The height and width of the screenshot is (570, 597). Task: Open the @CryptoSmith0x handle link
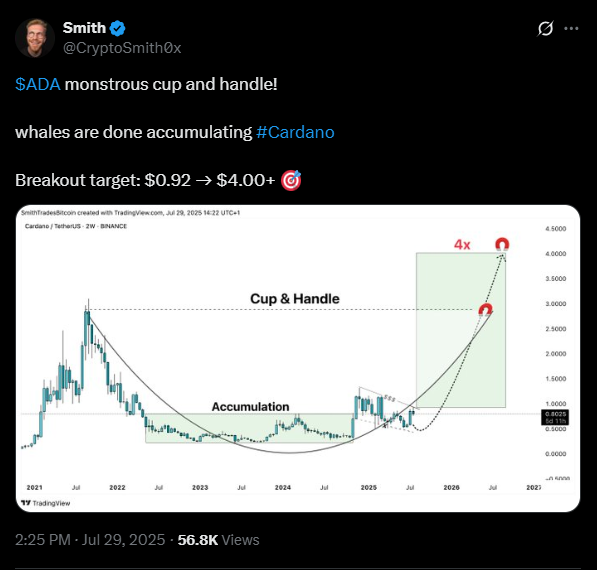(x=122, y=48)
